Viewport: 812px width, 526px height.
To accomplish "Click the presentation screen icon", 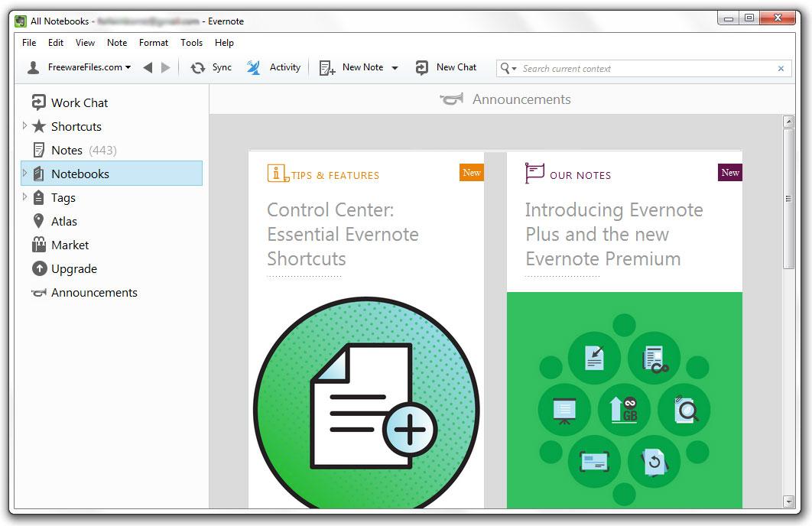I will coord(564,410).
